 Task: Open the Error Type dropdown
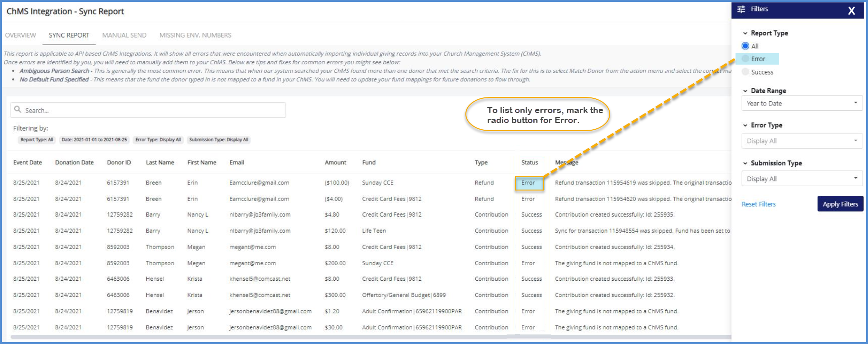[802, 141]
